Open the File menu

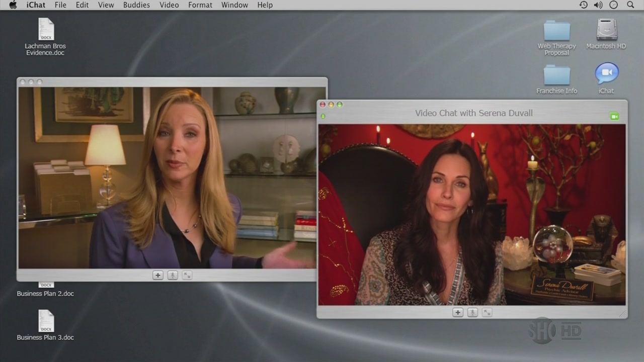[60, 5]
